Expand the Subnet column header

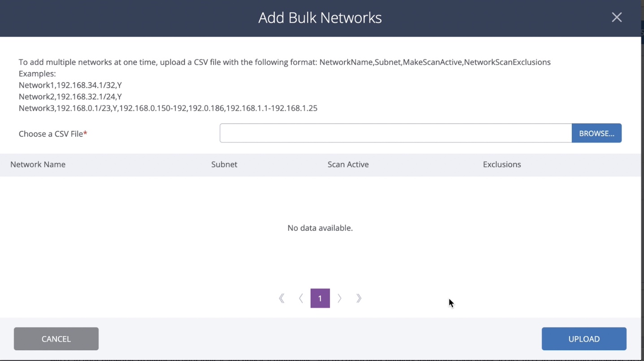tap(224, 164)
